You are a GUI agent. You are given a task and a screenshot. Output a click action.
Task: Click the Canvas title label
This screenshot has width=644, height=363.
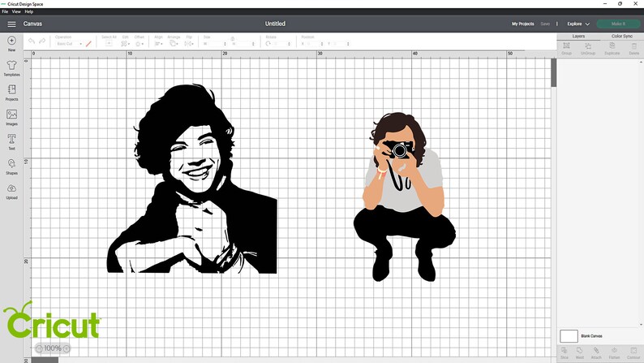click(32, 24)
